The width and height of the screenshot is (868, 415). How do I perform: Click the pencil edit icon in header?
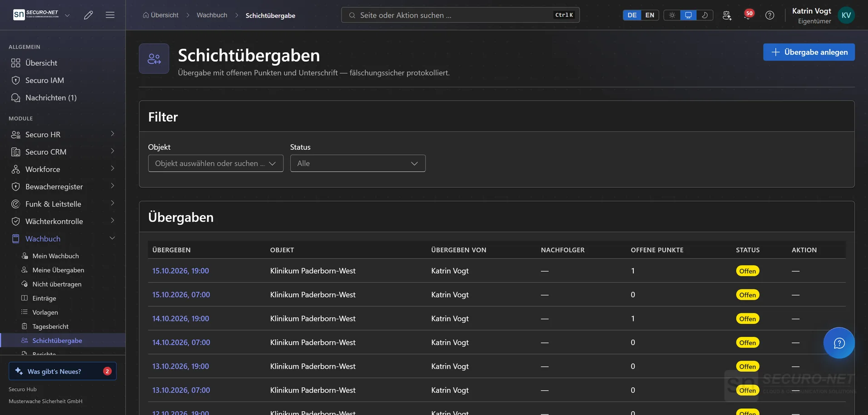click(x=88, y=15)
